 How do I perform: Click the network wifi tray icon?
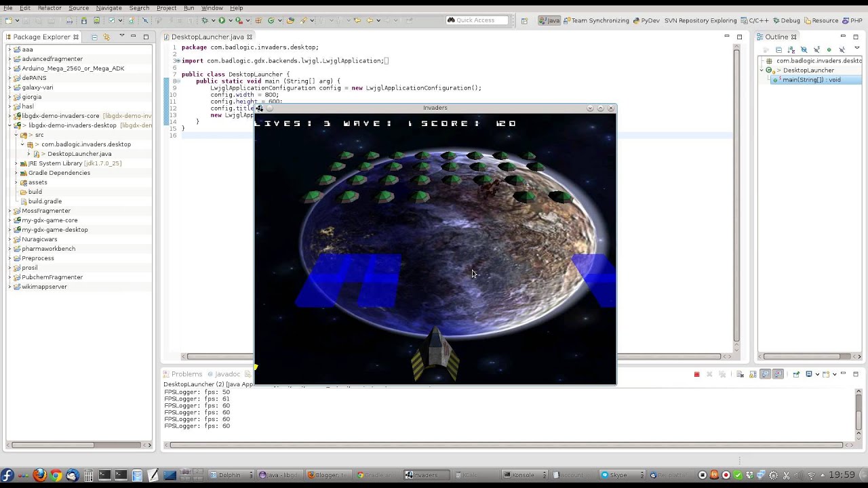(811, 475)
